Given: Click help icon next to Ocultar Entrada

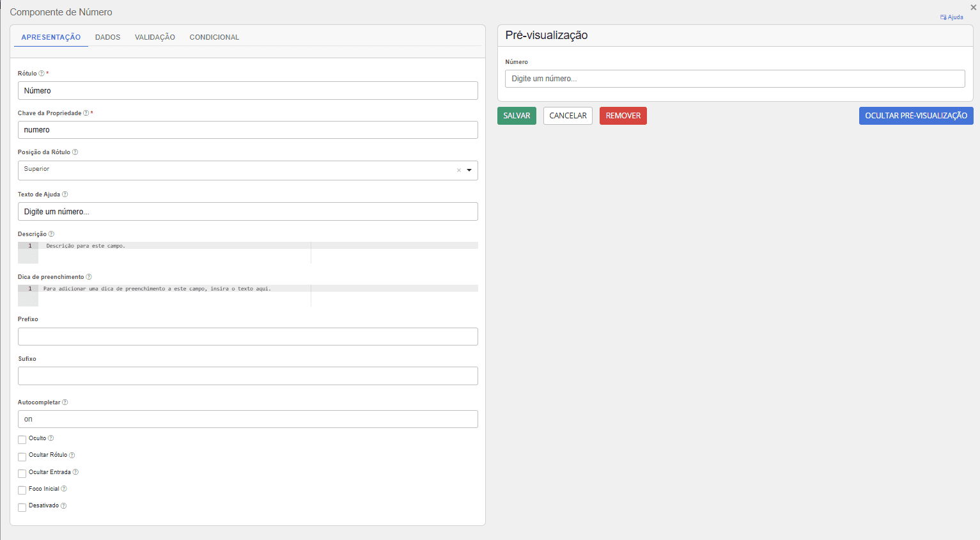Looking at the screenshot, I should tap(75, 472).
